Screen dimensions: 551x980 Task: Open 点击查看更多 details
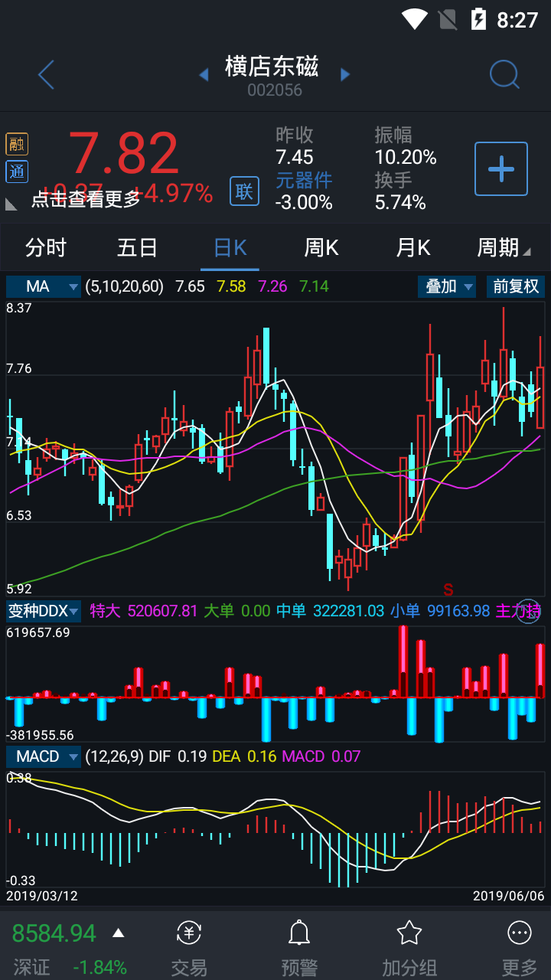point(86,199)
